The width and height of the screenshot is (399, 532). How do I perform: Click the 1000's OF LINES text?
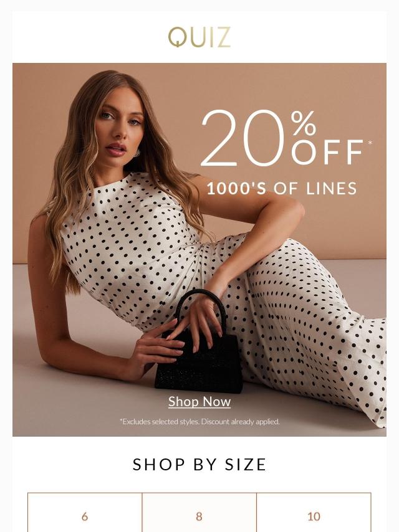pos(282,188)
